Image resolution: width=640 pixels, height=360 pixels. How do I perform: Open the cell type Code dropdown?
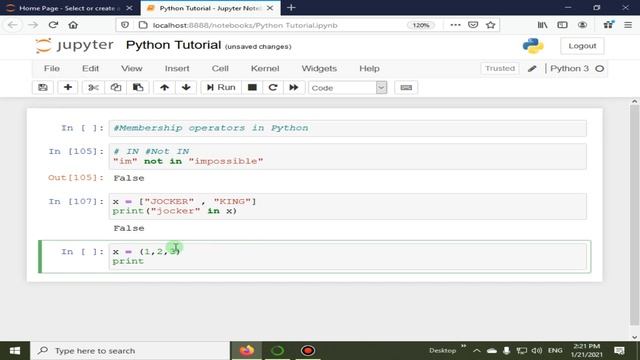tap(348, 88)
